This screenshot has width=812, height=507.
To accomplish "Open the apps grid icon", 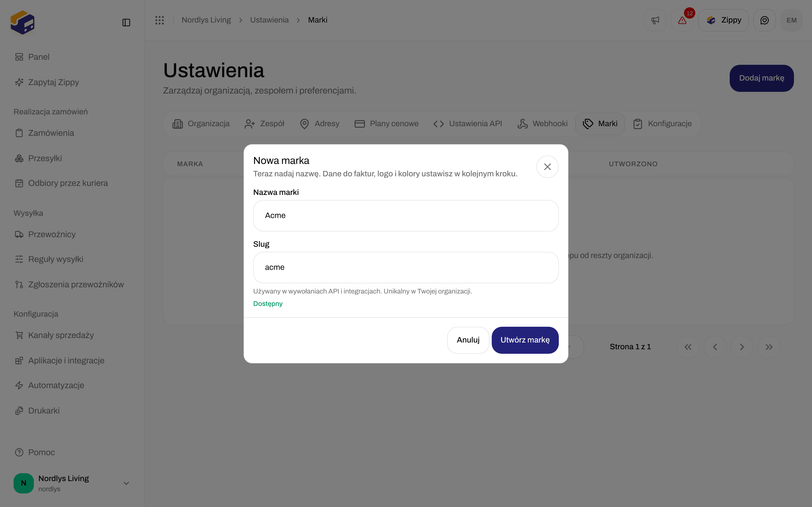I will tap(159, 20).
